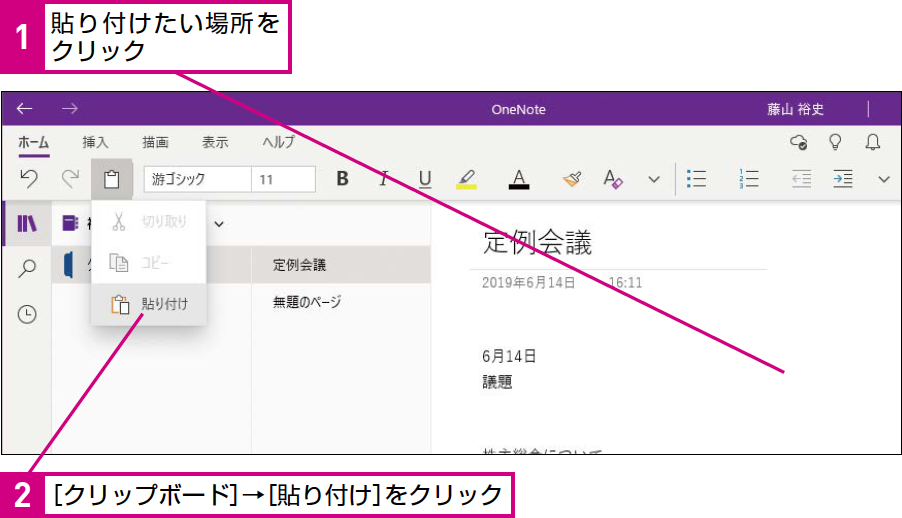
Task: Select 貼り付け from the clipboard menu
Action: pos(148,304)
